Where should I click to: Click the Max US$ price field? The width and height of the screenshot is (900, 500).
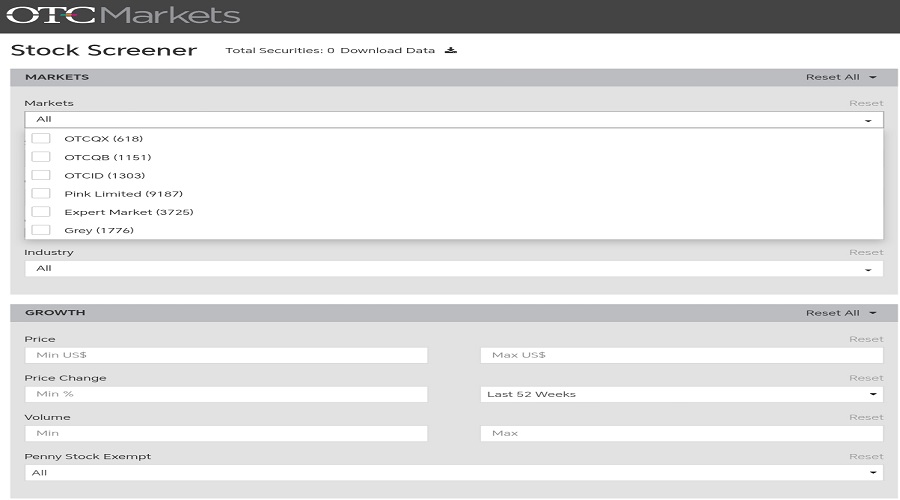[681, 355]
